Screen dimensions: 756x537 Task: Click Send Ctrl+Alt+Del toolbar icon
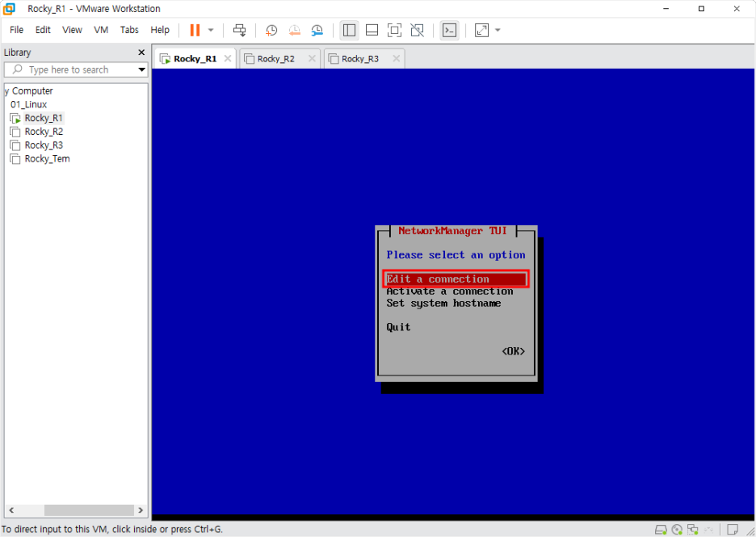(240, 30)
